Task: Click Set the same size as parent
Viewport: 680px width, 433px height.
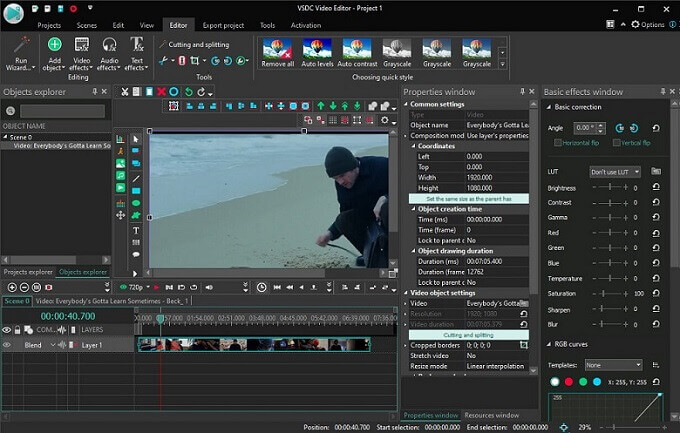Action: coord(469,199)
